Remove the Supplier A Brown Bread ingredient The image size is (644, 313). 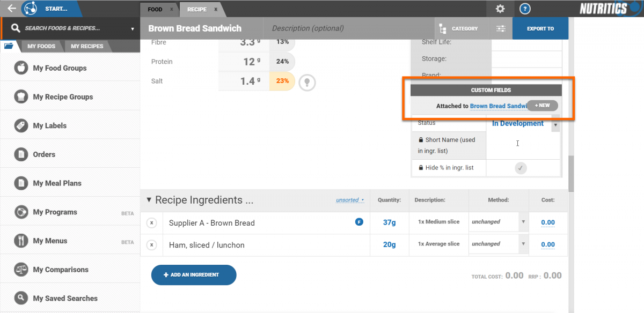click(x=151, y=223)
